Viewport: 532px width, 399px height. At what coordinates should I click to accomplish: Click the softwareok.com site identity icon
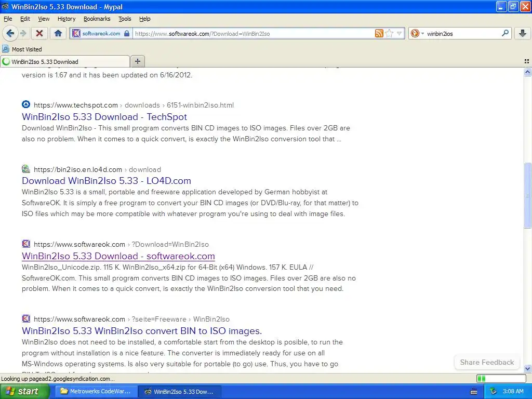76,33
